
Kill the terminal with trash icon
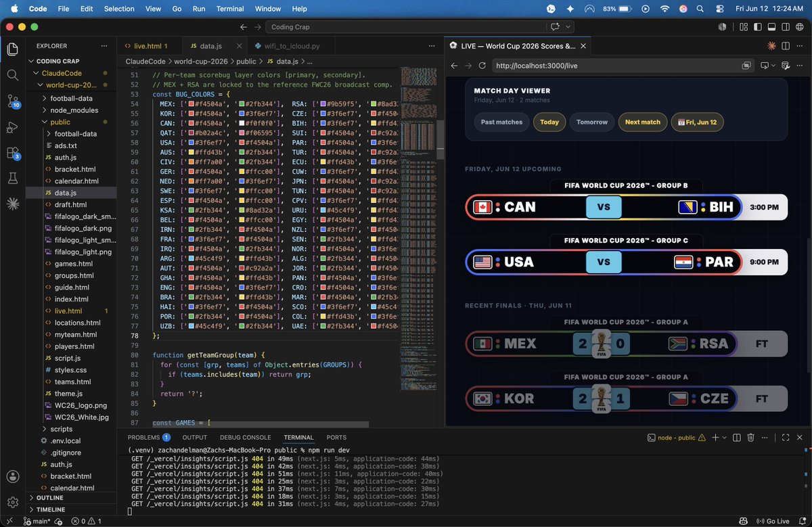pyautogui.click(x=752, y=438)
